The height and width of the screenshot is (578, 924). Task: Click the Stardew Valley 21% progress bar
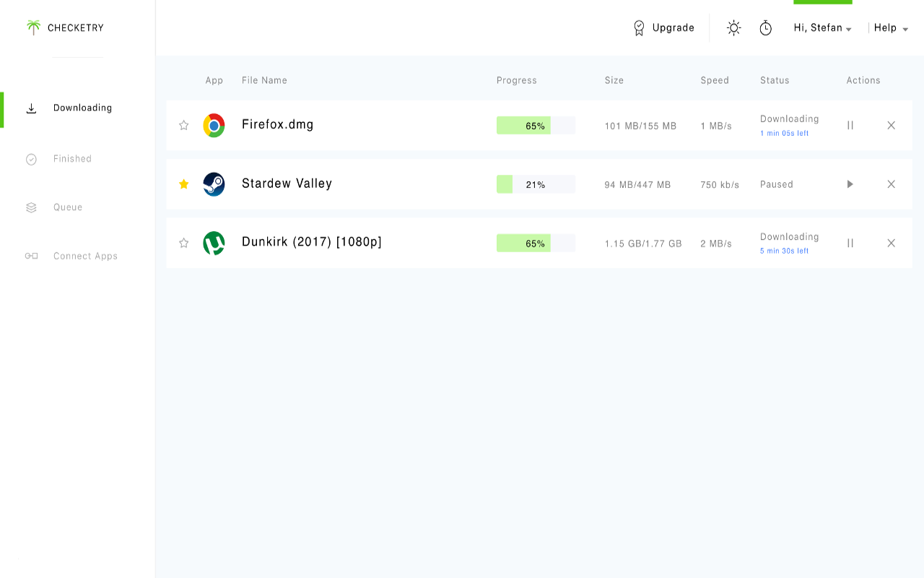coord(536,184)
